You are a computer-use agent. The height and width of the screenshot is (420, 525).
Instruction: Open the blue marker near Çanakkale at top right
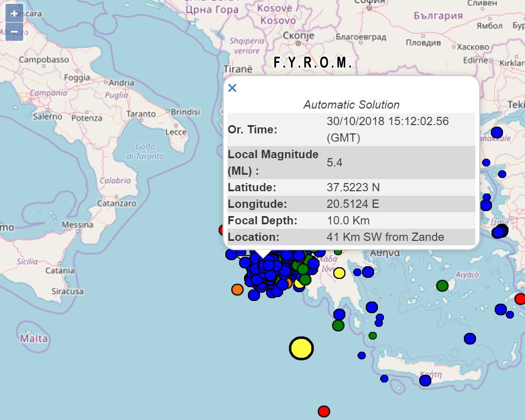tap(497, 132)
